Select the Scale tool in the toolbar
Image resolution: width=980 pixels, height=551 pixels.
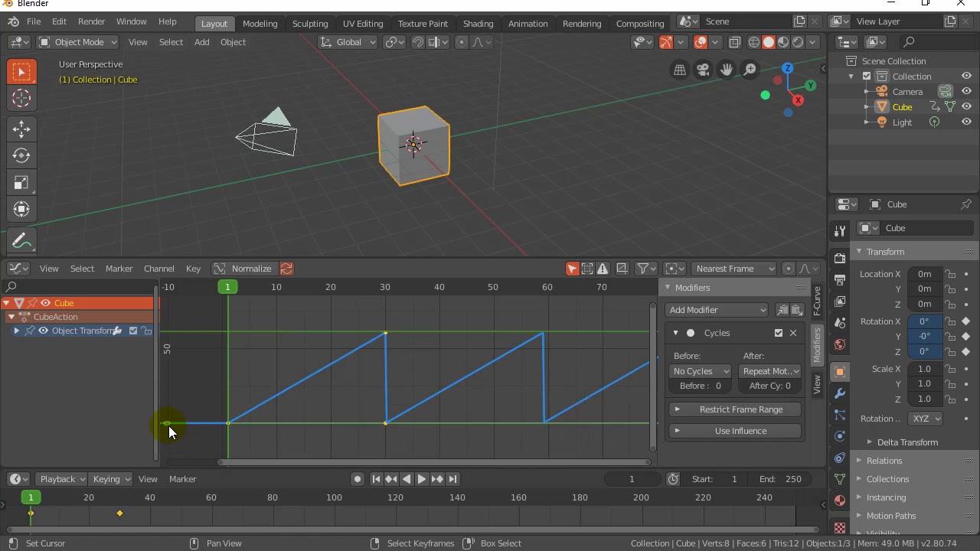point(21,183)
